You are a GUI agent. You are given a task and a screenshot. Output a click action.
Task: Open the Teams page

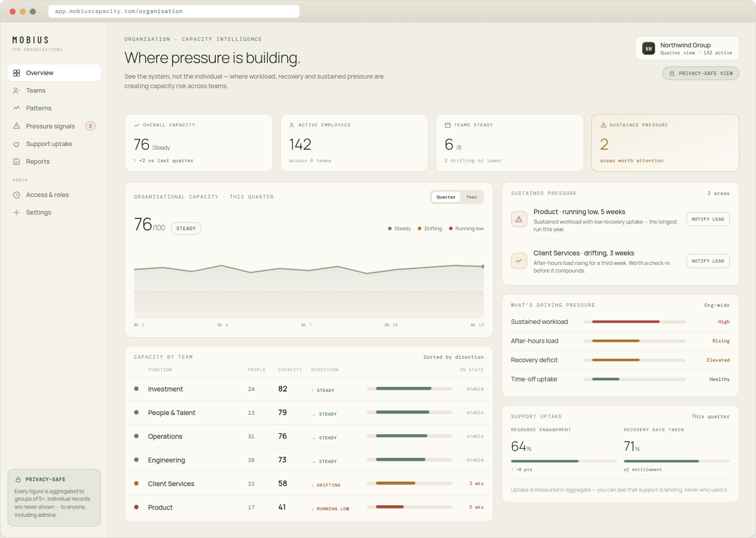[x=54, y=91]
